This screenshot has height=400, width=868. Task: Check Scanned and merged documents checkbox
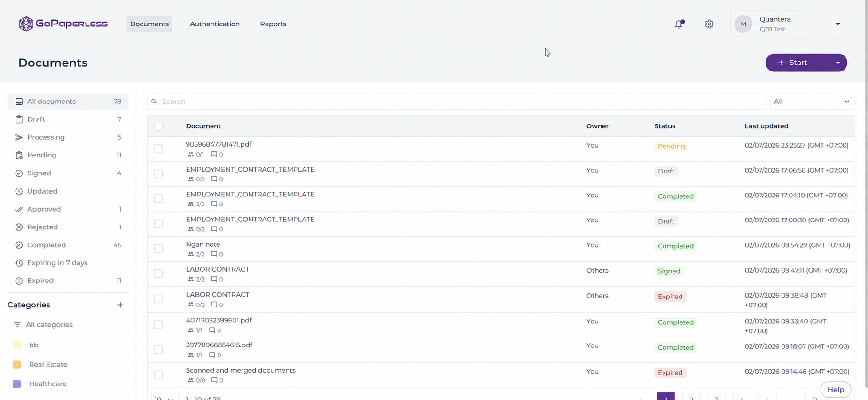[x=158, y=375]
